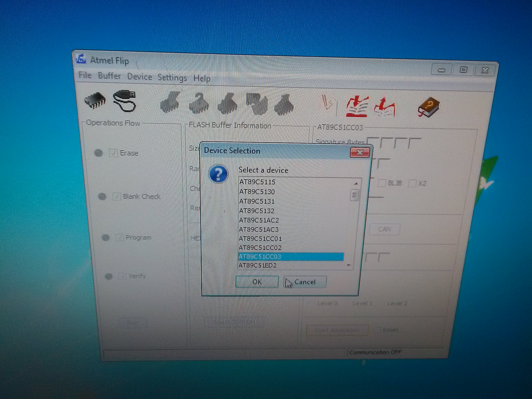Click the USB cable communication icon
The image size is (532, 399).
click(125, 101)
